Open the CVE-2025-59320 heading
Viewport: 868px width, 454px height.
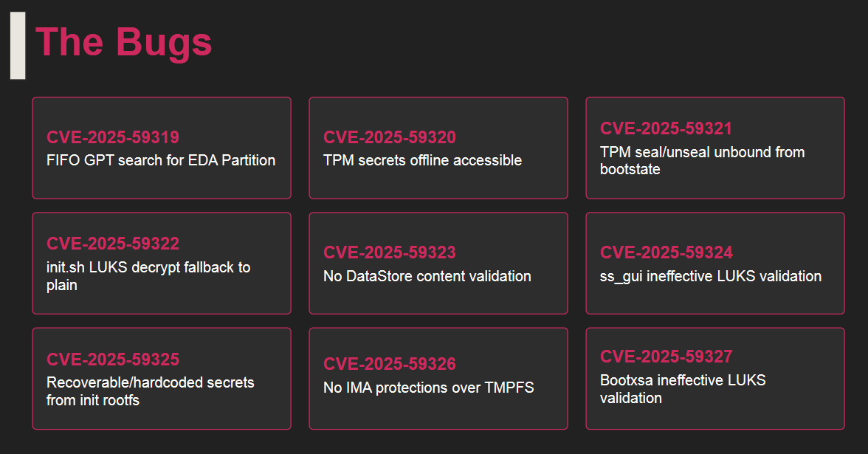pyautogui.click(x=390, y=137)
